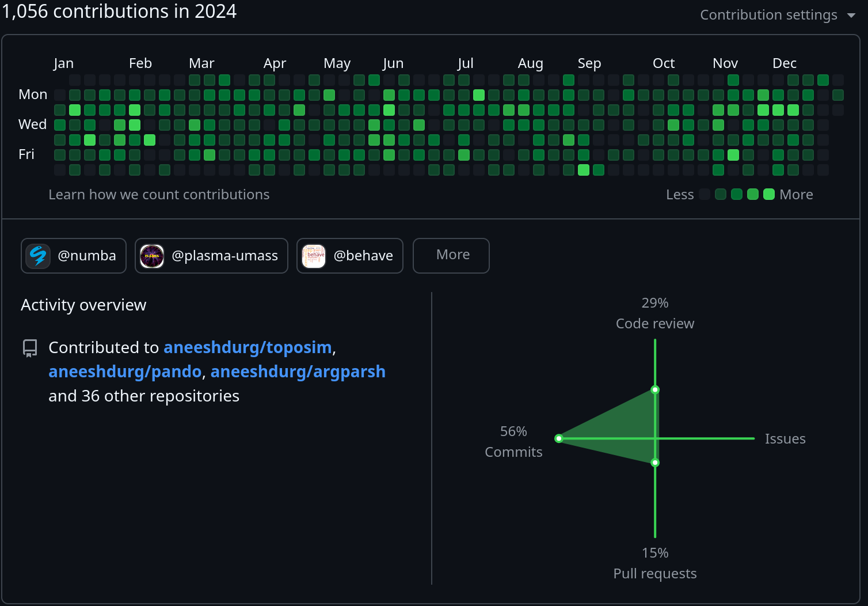Click the Pull requests point on chart
868x606 pixels.
coord(655,463)
